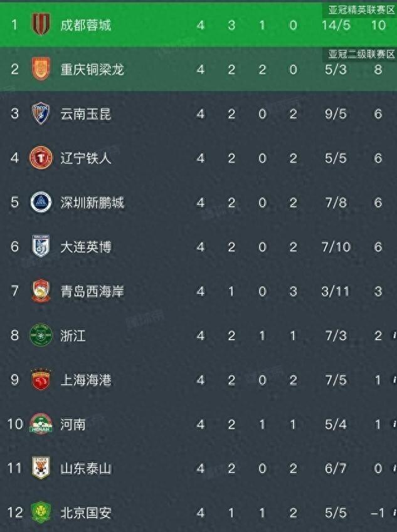Viewport: 397px width, 532px height.
Task: Select the 亚冠二级联赛区 zone label
Action: point(361,55)
